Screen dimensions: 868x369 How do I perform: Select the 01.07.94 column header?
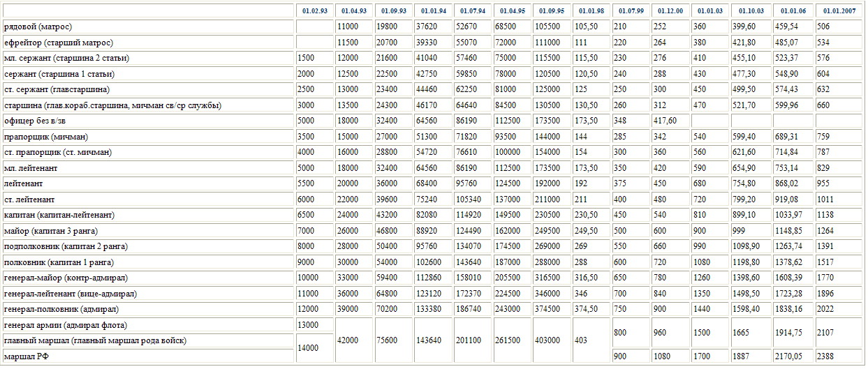(473, 11)
